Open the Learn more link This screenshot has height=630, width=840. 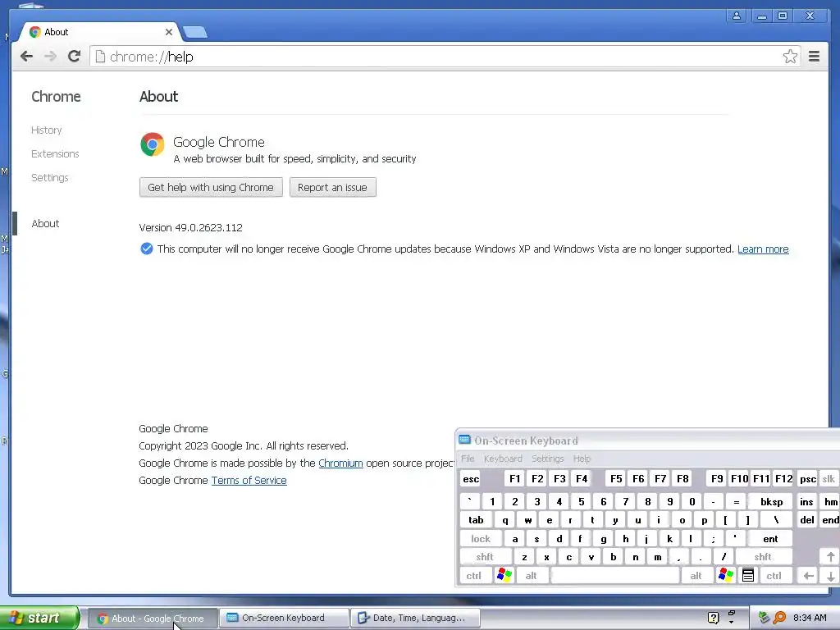point(763,249)
